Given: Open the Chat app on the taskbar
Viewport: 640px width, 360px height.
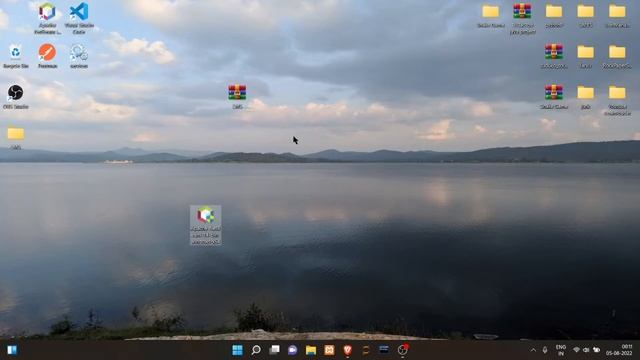Looking at the screenshot, I should click(x=293, y=350).
